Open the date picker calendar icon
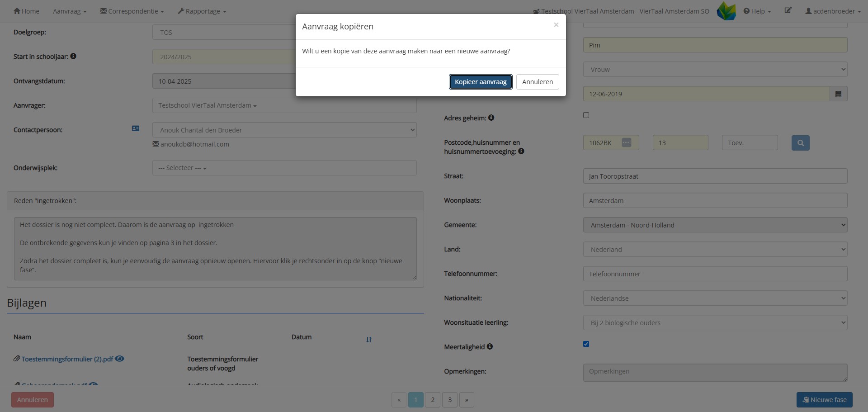The width and height of the screenshot is (868, 412). click(x=838, y=94)
